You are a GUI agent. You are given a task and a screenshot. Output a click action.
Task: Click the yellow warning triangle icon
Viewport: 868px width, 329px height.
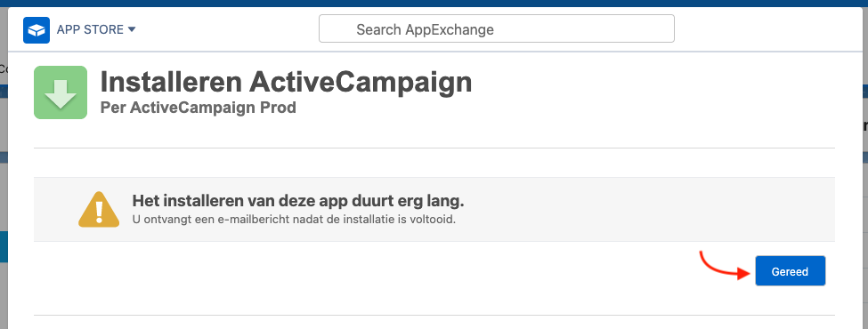point(99,209)
